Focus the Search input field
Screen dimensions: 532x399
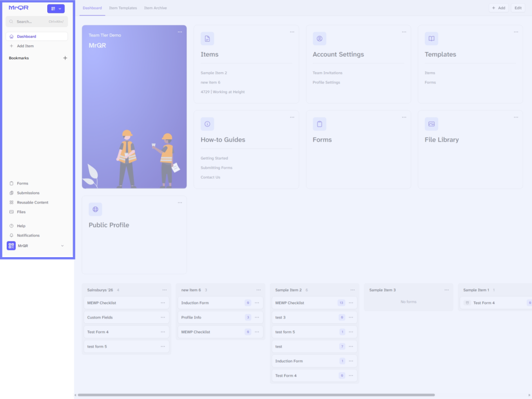click(37, 21)
